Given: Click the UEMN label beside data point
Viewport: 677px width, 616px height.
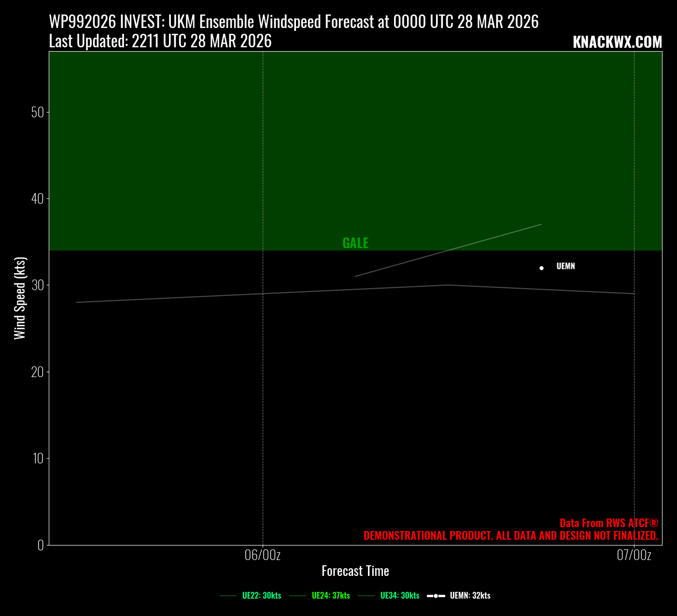Looking at the screenshot, I should (565, 266).
